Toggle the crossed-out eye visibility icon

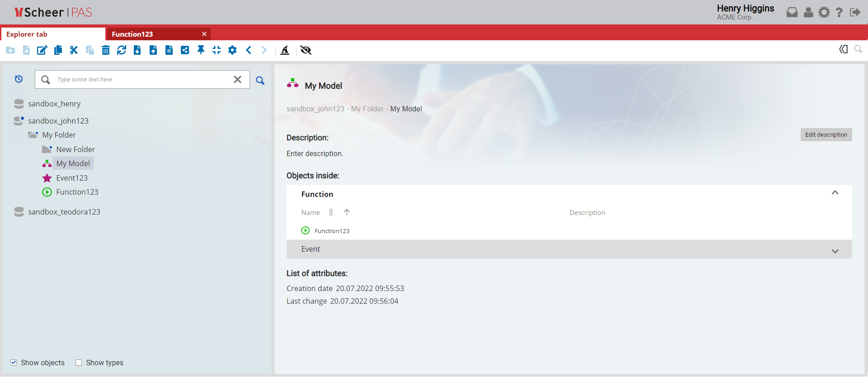(306, 50)
